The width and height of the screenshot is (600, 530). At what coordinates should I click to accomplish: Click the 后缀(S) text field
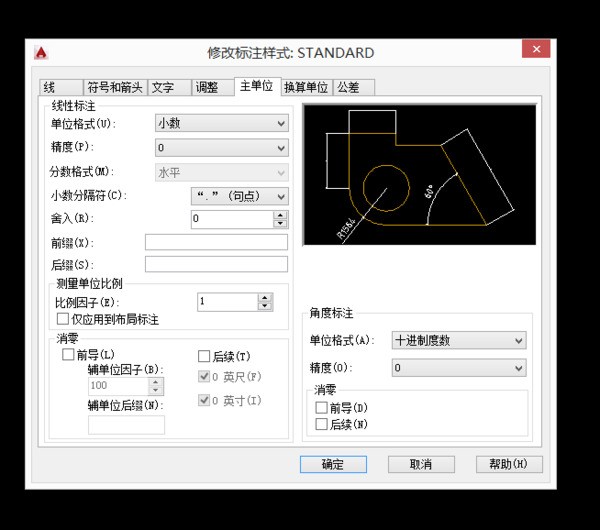216,264
